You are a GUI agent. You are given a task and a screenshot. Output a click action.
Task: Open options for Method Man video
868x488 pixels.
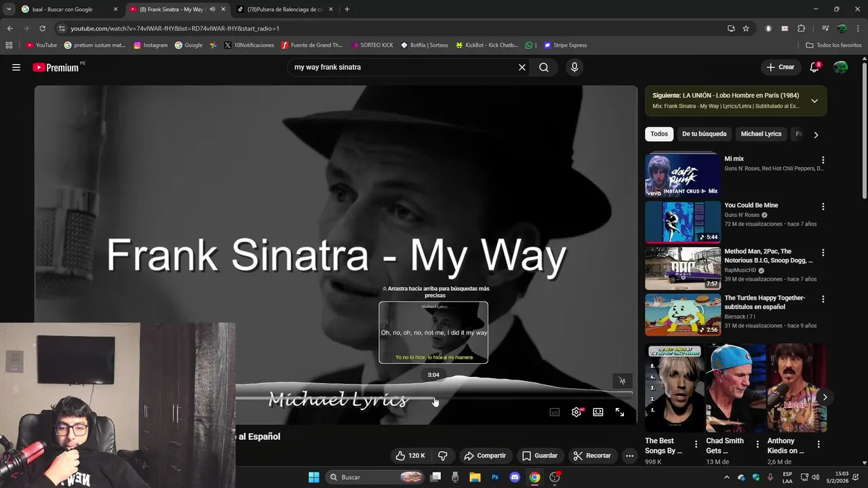(x=823, y=253)
